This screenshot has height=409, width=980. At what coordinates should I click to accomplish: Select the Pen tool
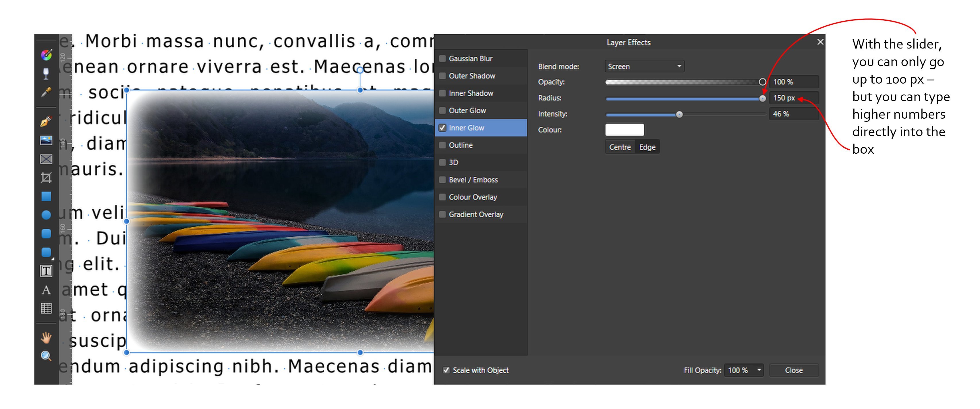pyautogui.click(x=46, y=121)
